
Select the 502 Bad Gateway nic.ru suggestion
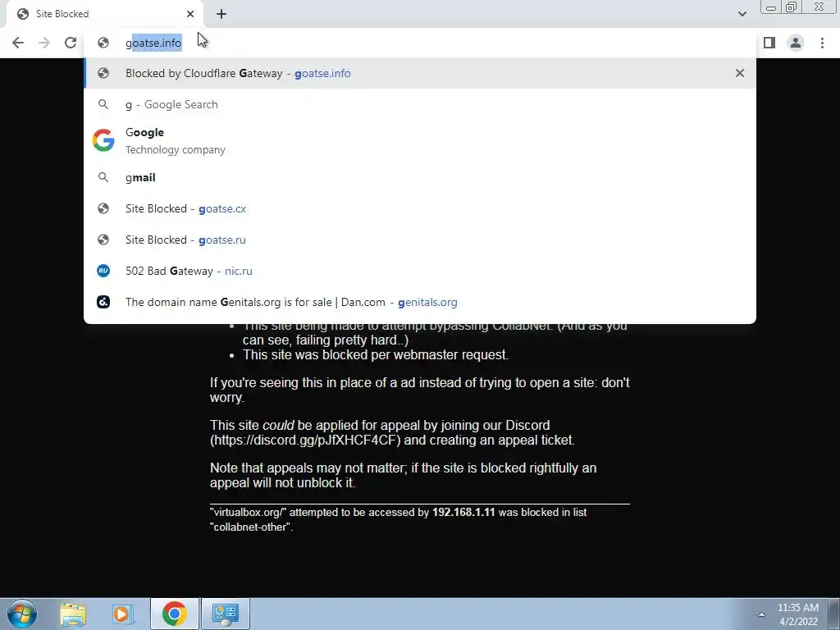[420, 271]
